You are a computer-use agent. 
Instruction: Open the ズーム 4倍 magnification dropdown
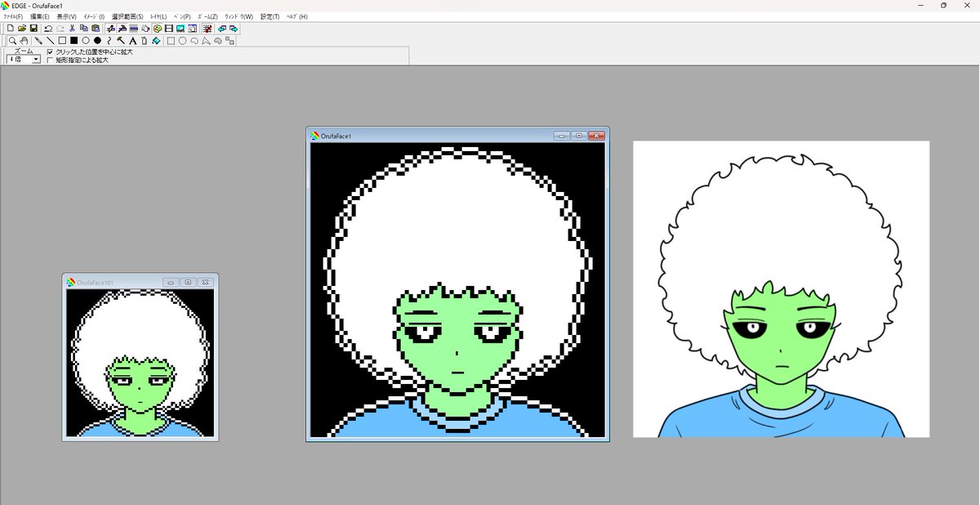36,60
